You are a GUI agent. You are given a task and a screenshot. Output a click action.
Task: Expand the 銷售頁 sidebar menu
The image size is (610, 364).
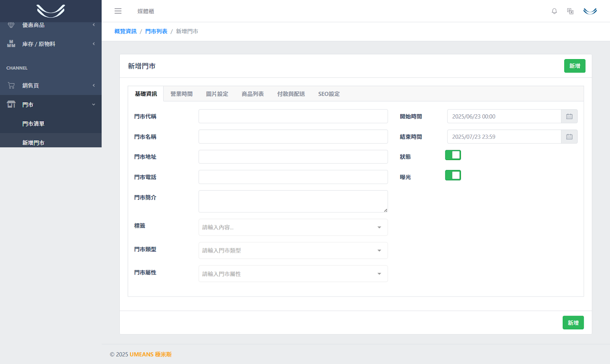[x=51, y=85]
